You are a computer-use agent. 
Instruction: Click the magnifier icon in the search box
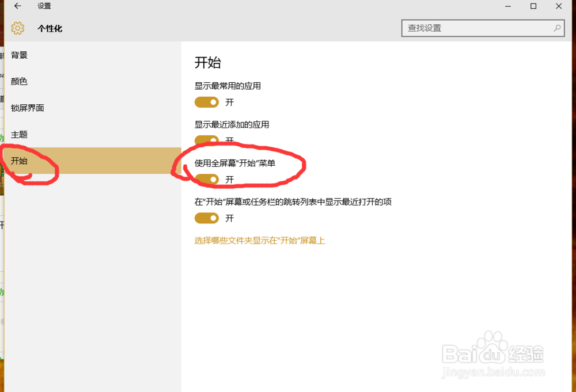556,28
